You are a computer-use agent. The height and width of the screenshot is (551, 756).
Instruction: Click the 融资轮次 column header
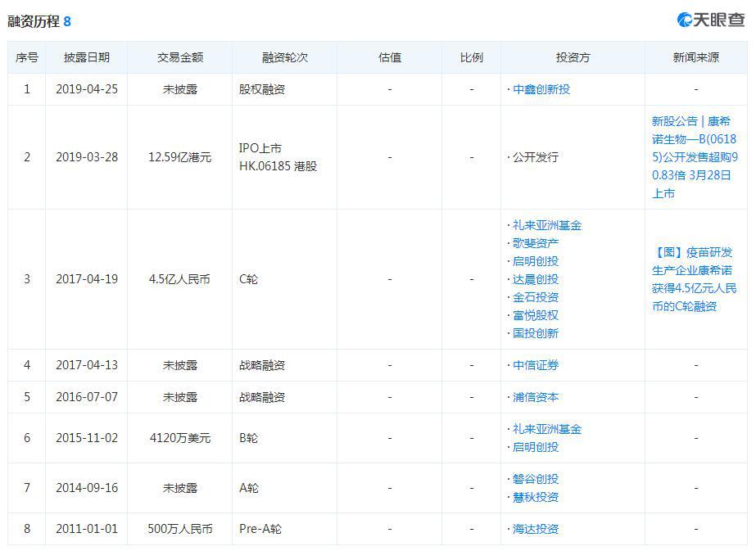pos(285,57)
